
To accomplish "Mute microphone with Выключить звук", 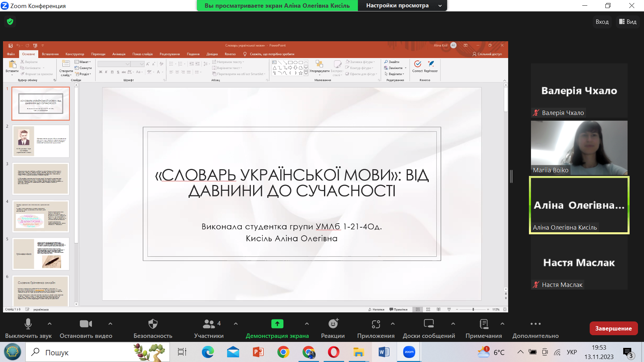I will [28, 324].
